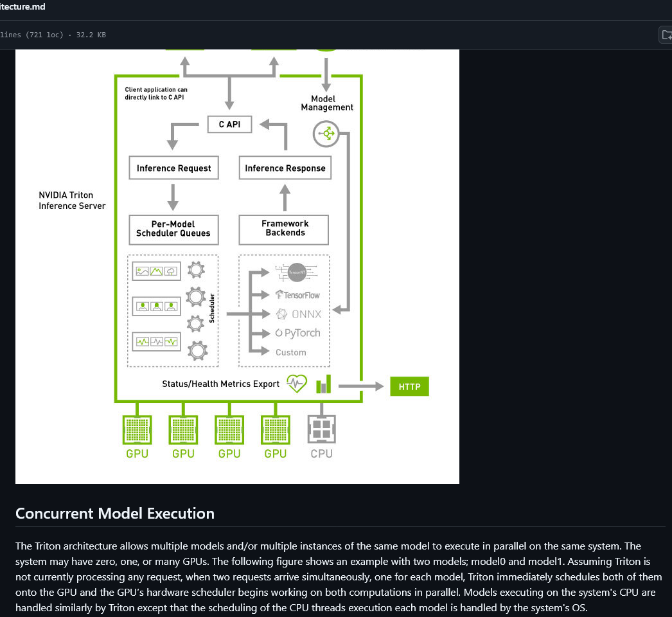
Task: Click the GPU chip icon beside the CPU
Action: pyautogui.click(x=275, y=429)
